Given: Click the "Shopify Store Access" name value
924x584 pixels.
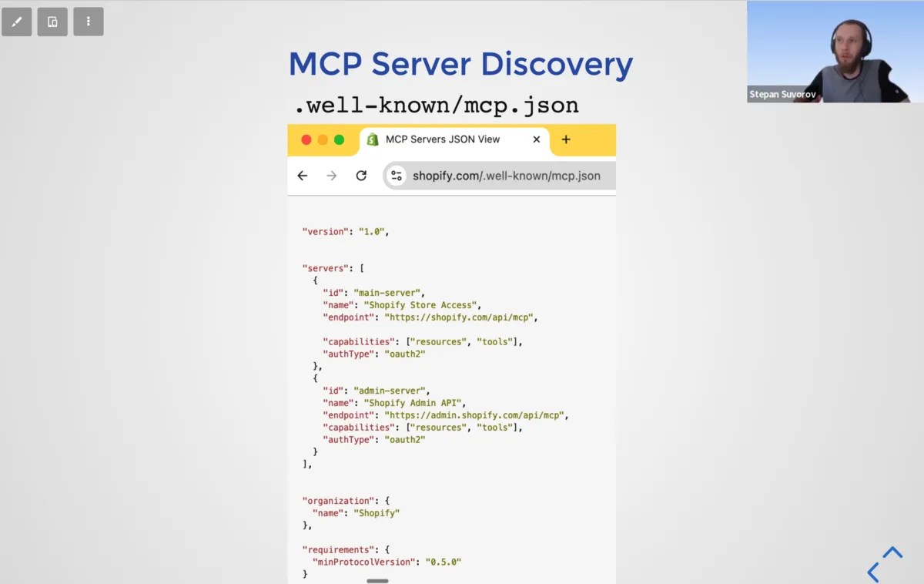Looking at the screenshot, I should tap(420, 305).
